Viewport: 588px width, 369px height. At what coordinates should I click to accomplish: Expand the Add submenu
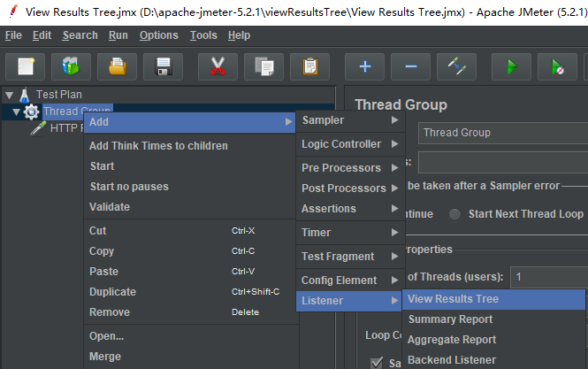point(190,122)
